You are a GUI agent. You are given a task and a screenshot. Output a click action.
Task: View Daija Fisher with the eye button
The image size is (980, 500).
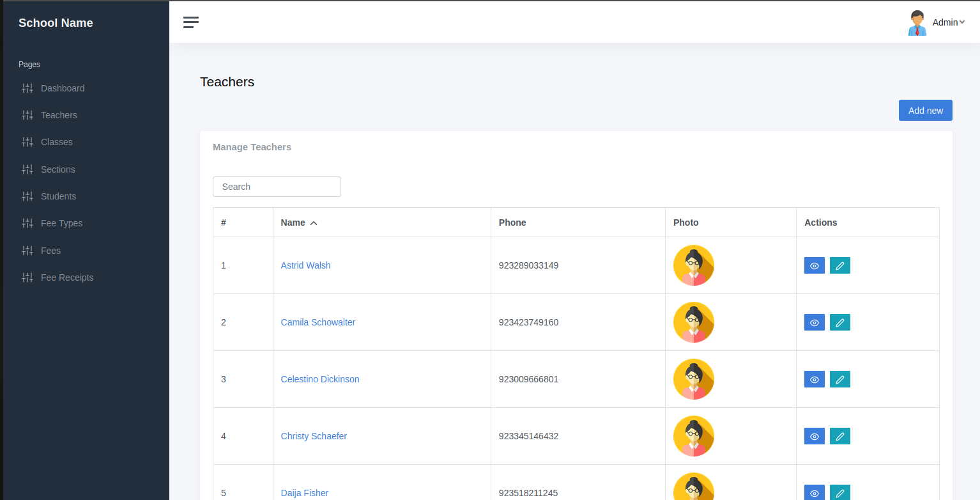tap(815, 493)
